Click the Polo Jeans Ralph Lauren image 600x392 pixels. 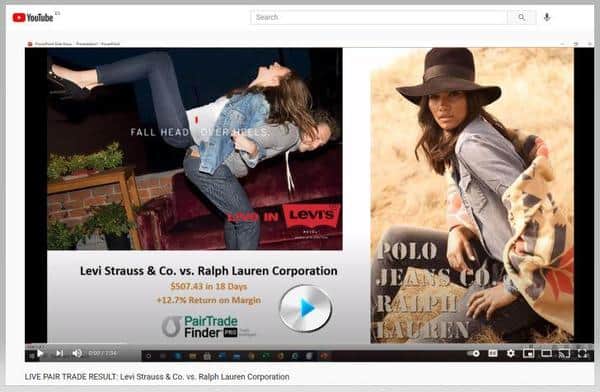472,195
